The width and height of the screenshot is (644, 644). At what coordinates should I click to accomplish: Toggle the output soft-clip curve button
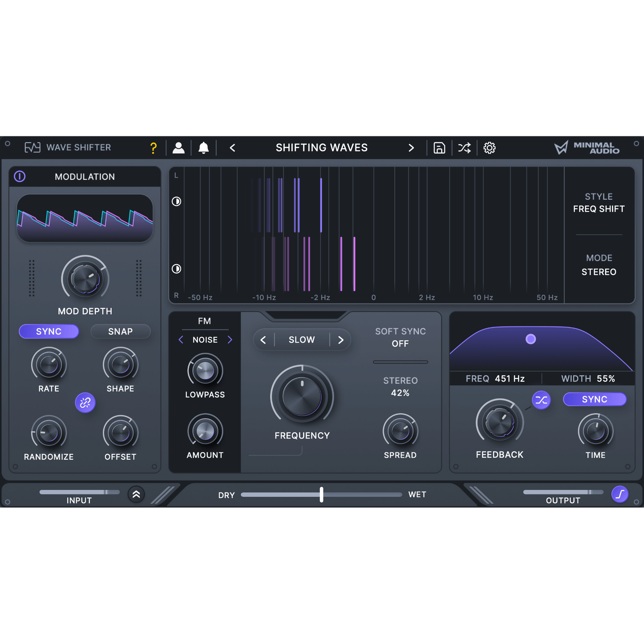[x=620, y=494]
